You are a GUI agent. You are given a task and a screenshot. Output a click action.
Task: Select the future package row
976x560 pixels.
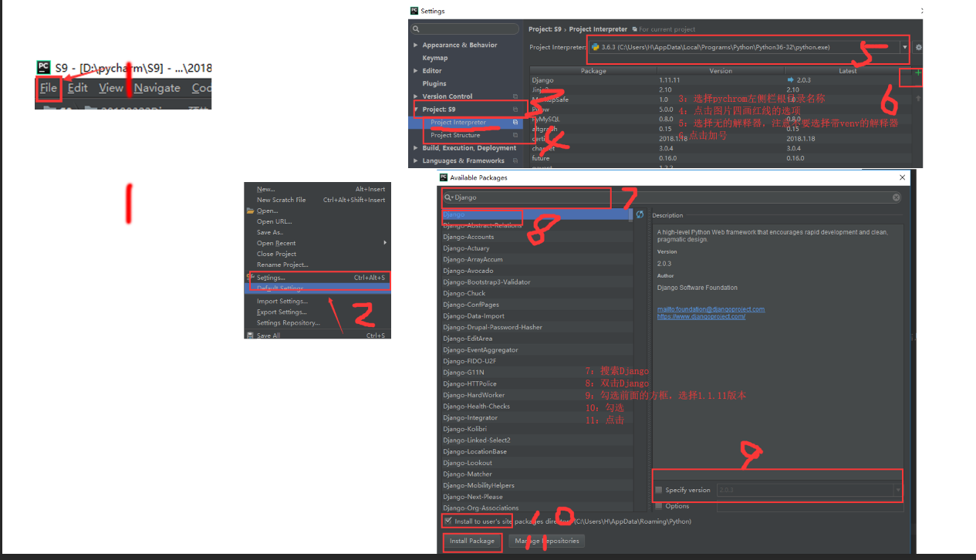pyautogui.click(x=720, y=158)
